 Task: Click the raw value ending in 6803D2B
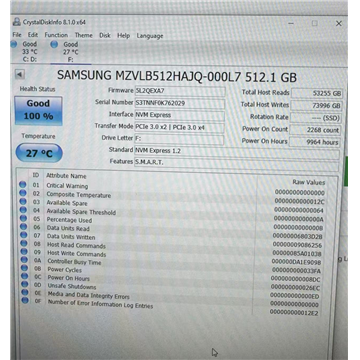[297, 236]
